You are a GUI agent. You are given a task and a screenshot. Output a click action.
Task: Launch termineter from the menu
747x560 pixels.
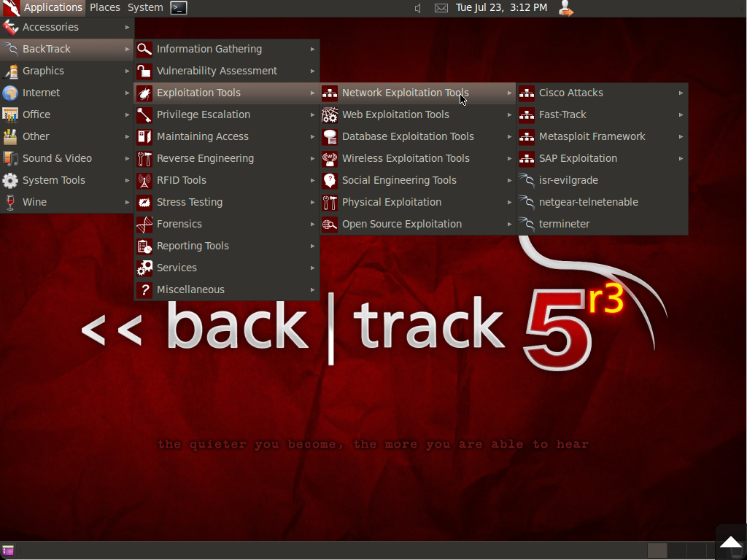602,225
